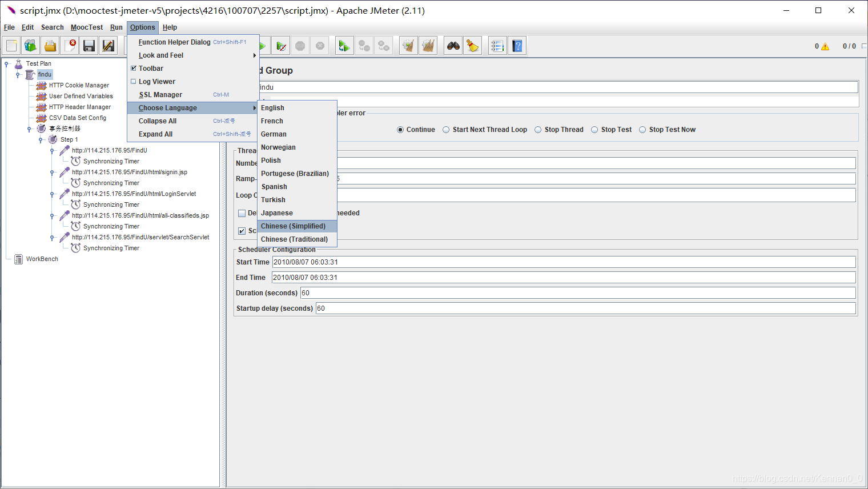Click Start no pauses toolbar icon

(x=281, y=46)
